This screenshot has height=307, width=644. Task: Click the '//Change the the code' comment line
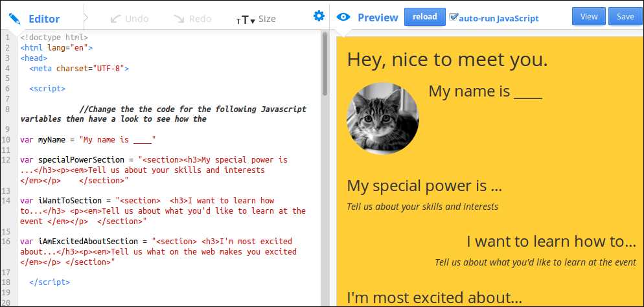coord(163,114)
